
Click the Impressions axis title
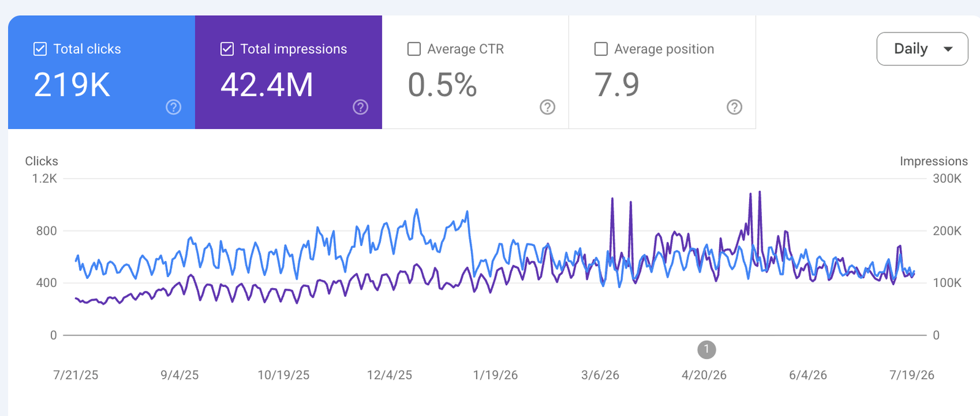coord(933,161)
